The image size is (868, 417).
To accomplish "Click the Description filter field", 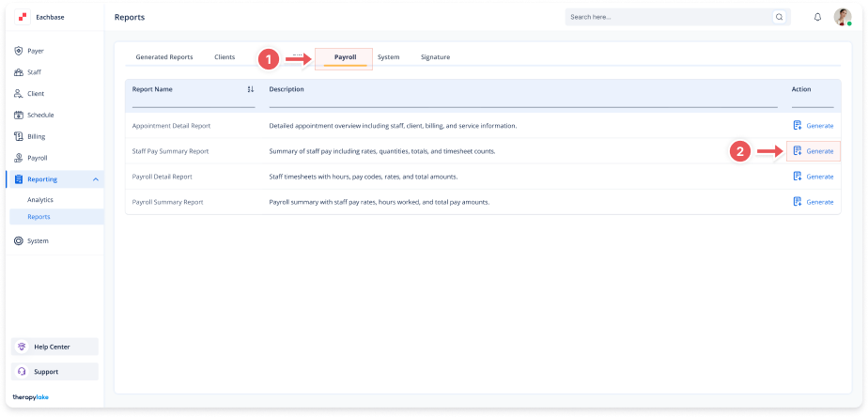I will [523, 102].
